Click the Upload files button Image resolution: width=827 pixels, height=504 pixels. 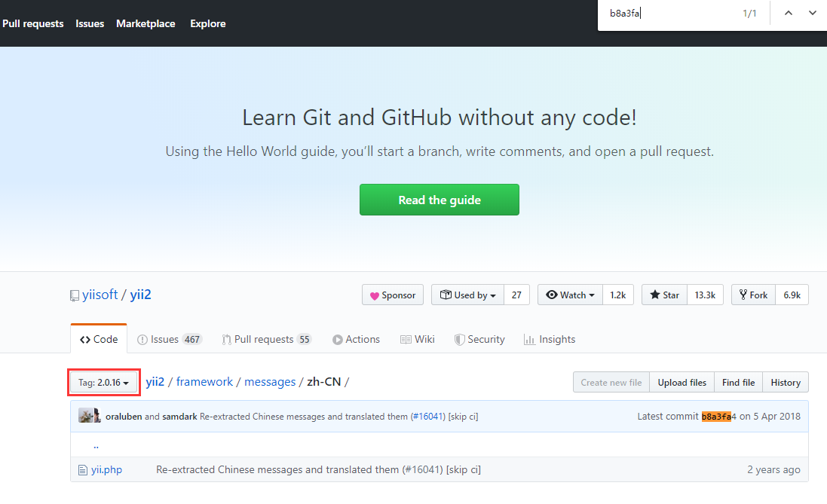pos(682,382)
